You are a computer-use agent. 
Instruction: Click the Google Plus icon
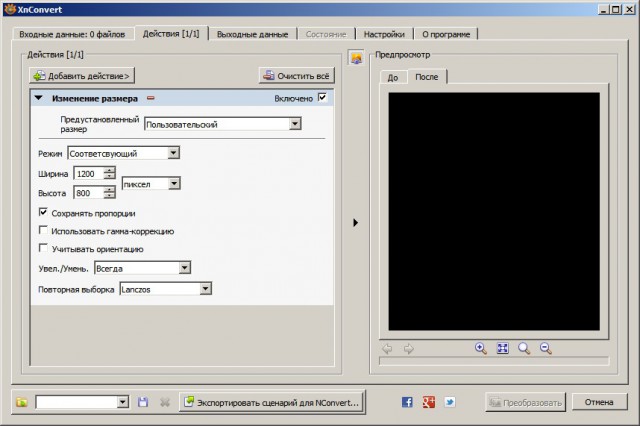tap(429, 401)
